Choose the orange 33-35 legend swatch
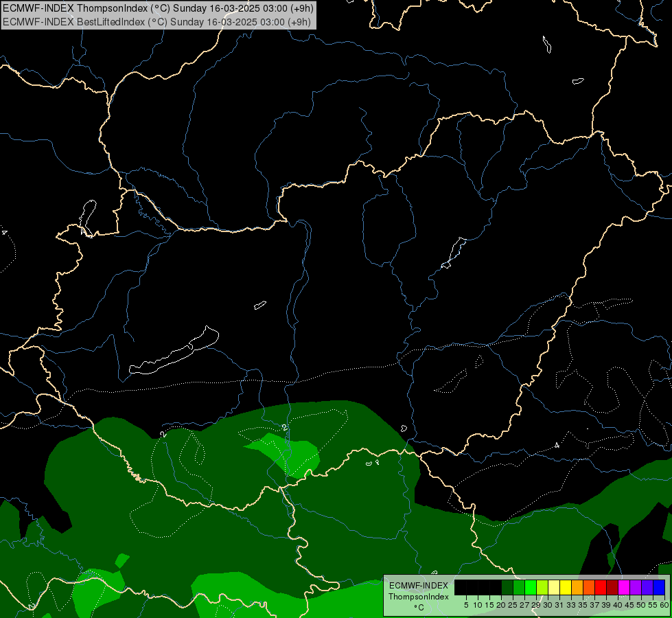The height and width of the screenshot is (618, 672). click(577, 587)
